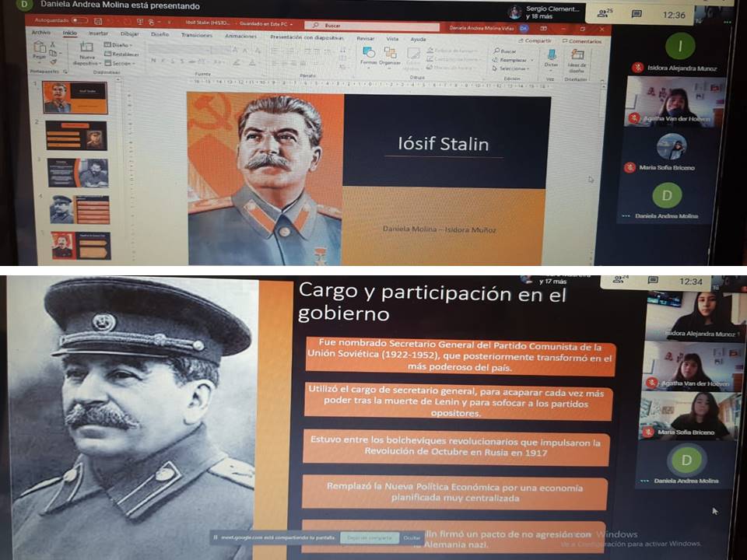Image resolution: width=747 pixels, height=560 pixels.
Task: Open the Ayuda ribbon tab
Action: click(418, 40)
